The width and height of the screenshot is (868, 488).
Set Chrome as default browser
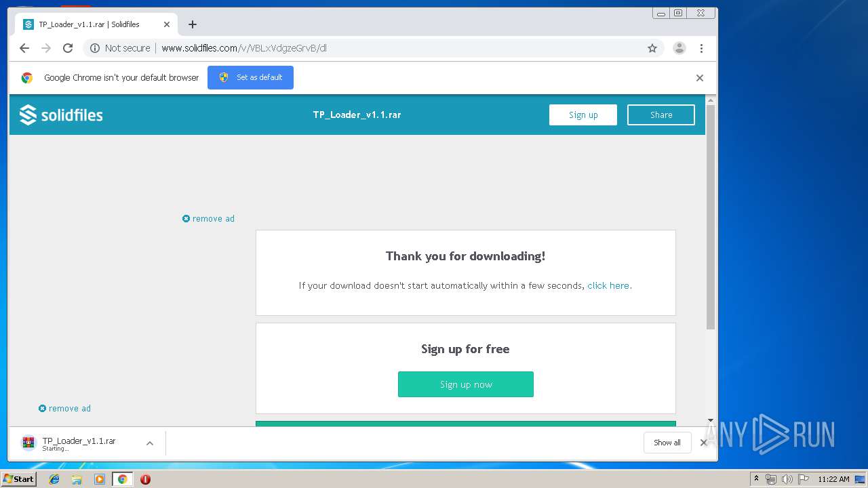[x=250, y=77]
